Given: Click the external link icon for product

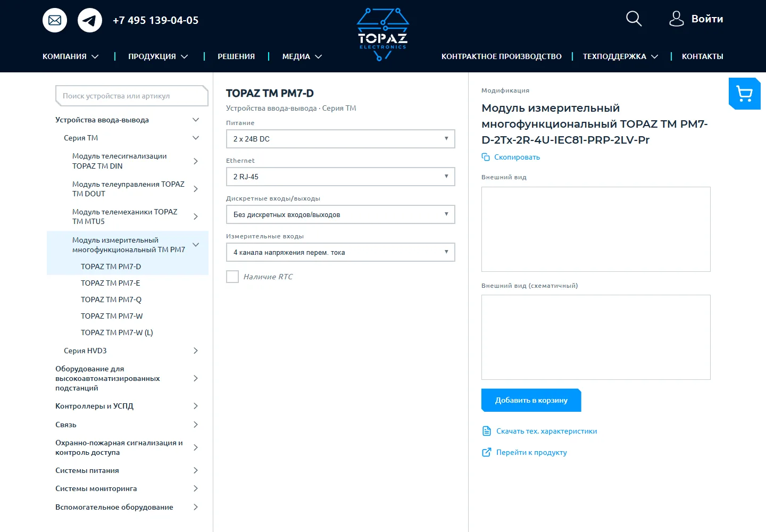Looking at the screenshot, I should [x=486, y=452].
